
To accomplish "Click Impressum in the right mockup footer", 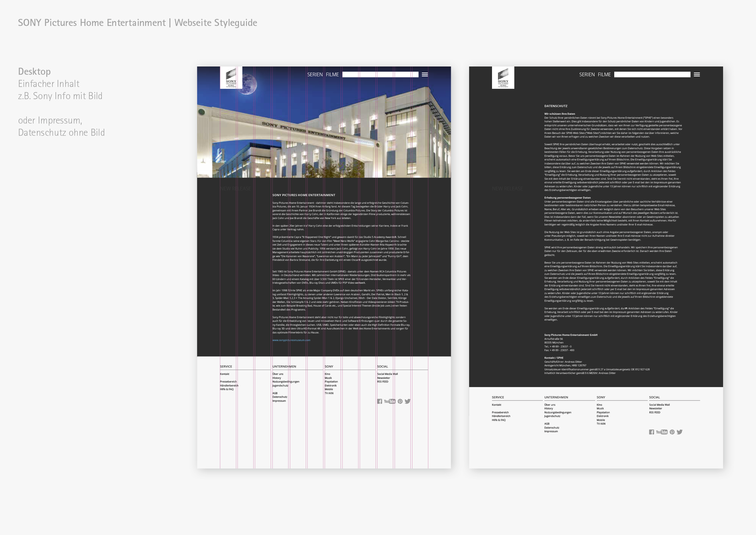I will pos(551,431).
